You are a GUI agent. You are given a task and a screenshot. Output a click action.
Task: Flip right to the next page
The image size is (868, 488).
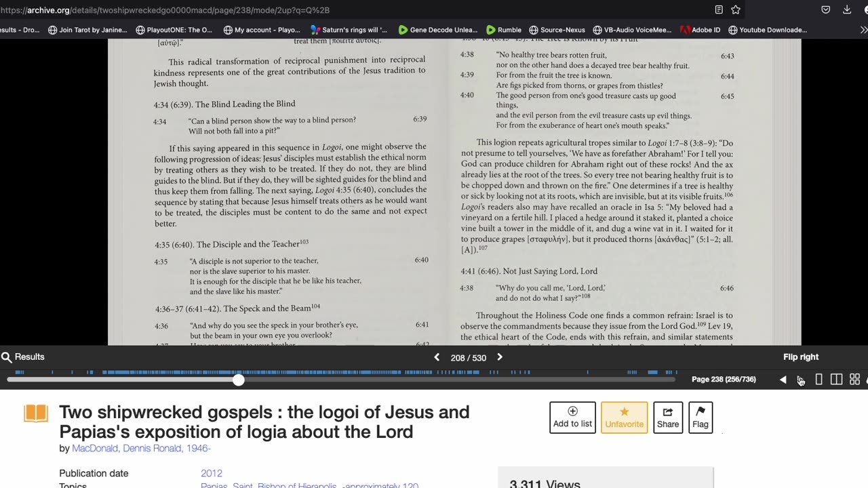click(801, 380)
